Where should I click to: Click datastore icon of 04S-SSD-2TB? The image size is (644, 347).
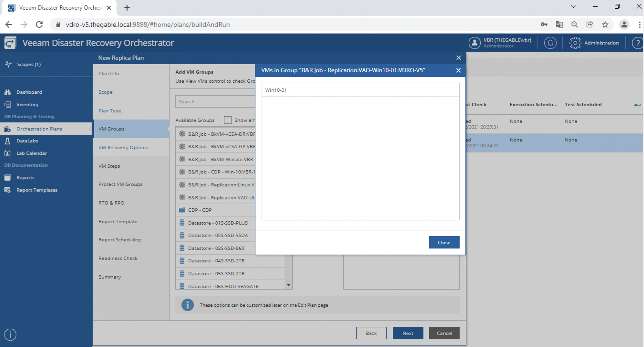182,261
